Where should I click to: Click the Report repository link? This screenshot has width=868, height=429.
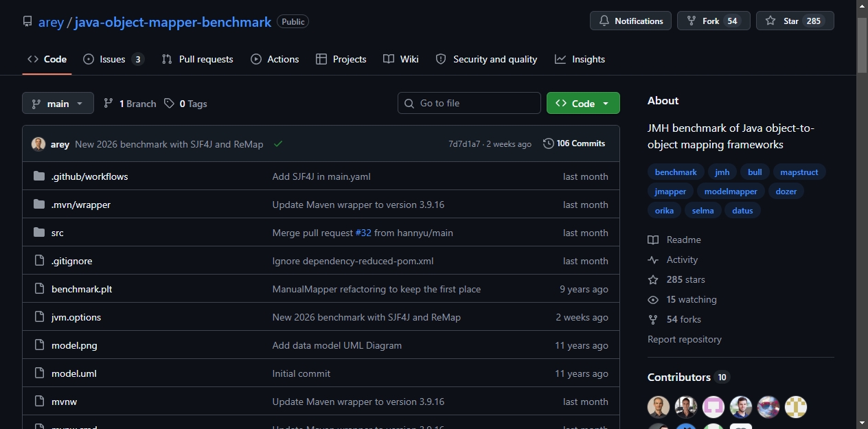coord(685,339)
